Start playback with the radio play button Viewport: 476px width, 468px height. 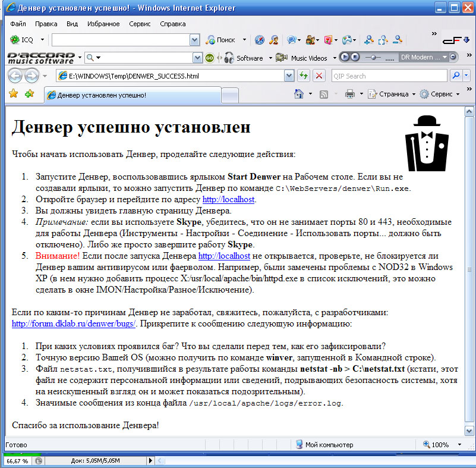click(344, 57)
